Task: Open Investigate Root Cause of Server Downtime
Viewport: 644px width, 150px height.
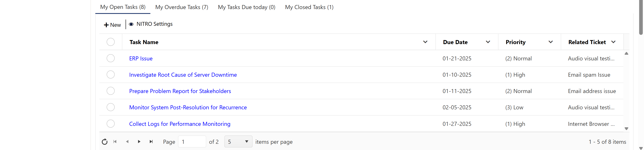Action: [183, 75]
